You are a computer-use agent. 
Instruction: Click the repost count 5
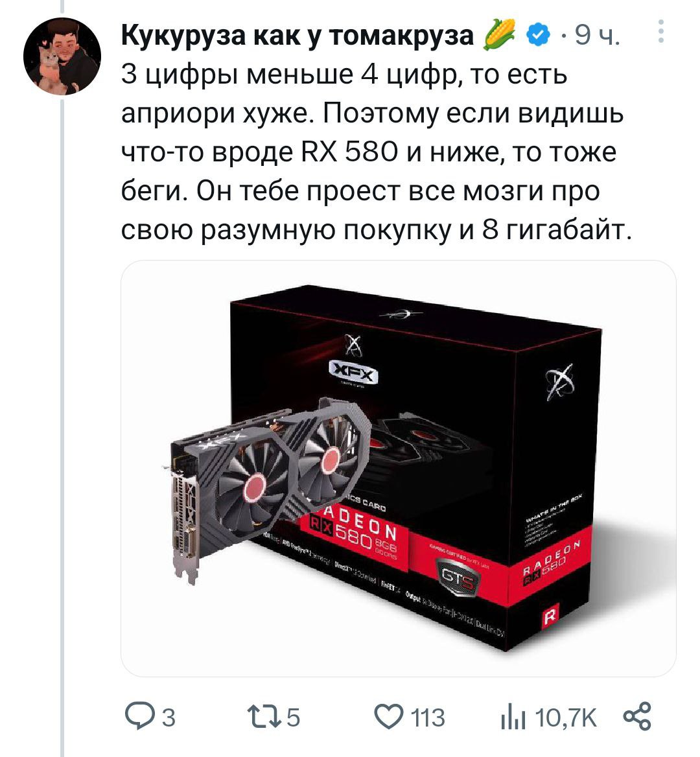click(x=294, y=717)
